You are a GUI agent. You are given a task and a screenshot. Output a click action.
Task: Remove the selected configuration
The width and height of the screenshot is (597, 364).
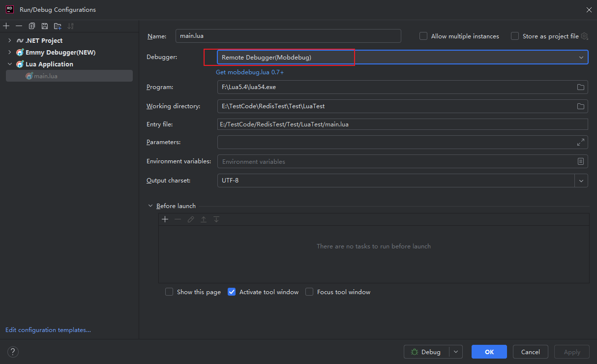pos(19,26)
